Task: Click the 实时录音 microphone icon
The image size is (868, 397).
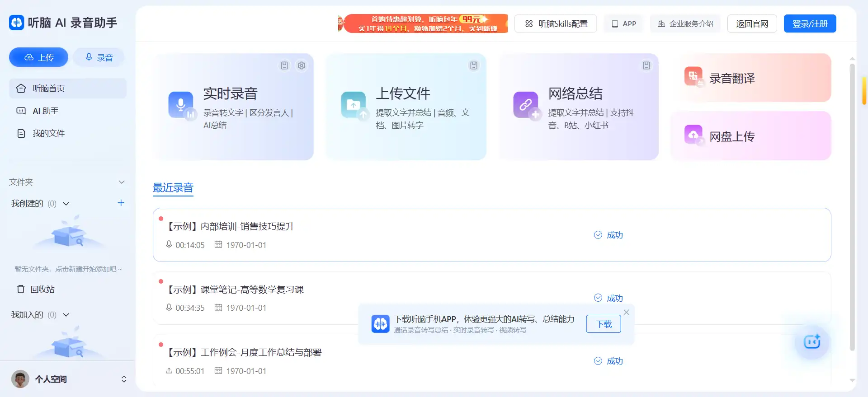Action: (x=182, y=105)
